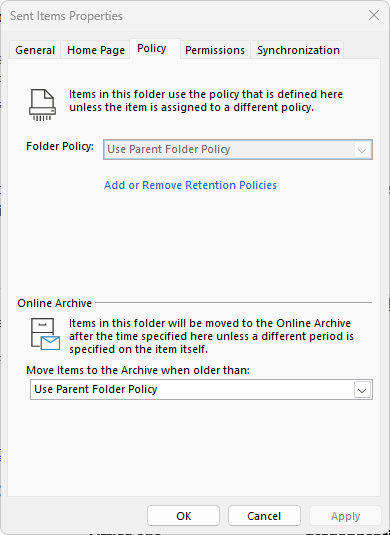
Task: Click the Folder Policy label
Action: pyautogui.click(x=60, y=146)
